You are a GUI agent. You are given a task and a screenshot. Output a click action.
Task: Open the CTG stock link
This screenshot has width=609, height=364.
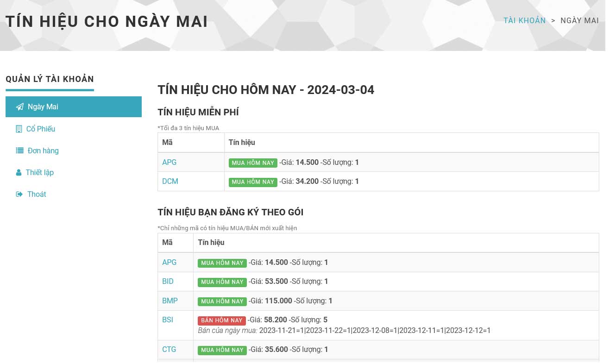(x=169, y=349)
